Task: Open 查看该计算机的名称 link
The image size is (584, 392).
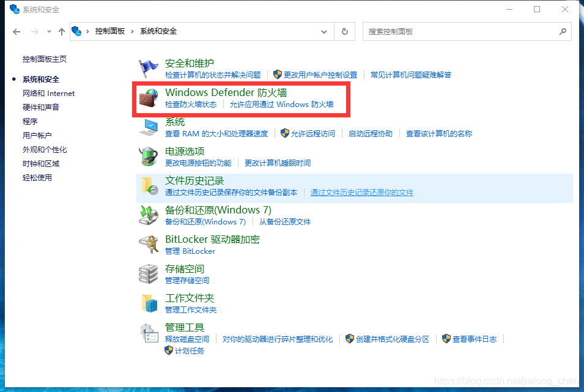Action: (438, 134)
